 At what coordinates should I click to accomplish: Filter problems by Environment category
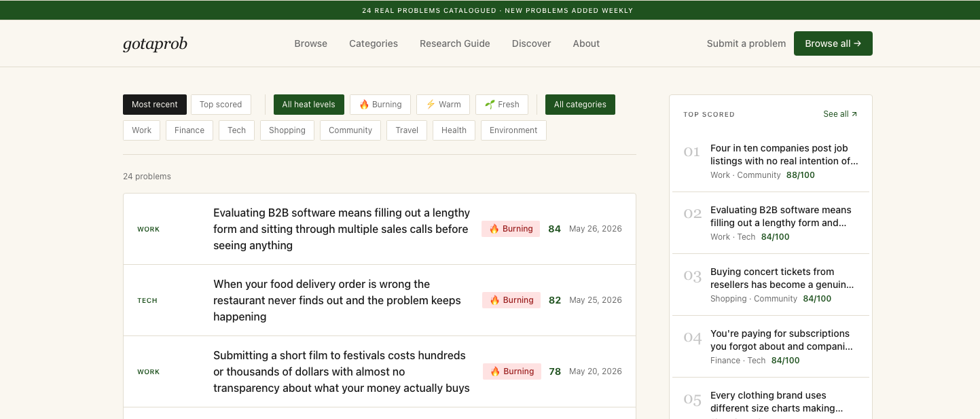point(513,130)
